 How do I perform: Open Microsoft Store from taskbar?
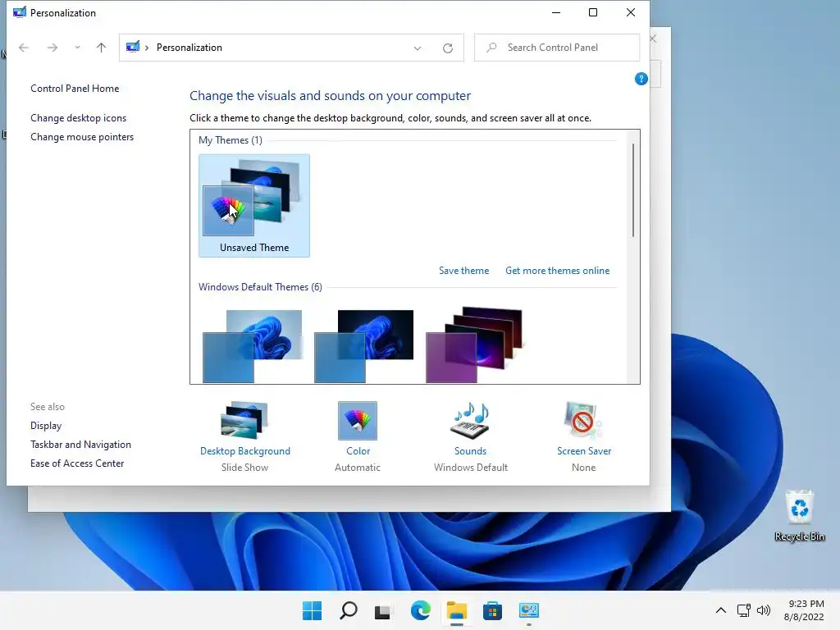[x=492, y=610]
